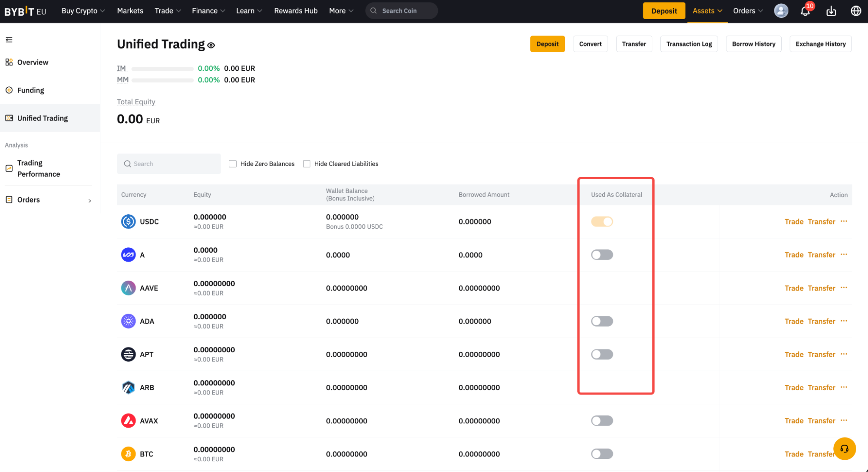Click Trade next to BTC
This screenshot has height=472, width=868.
(794, 454)
